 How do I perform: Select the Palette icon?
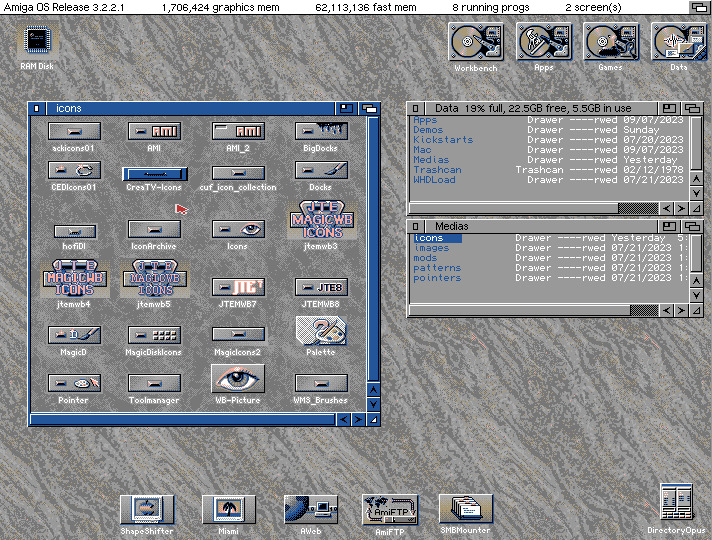click(321, 331)
